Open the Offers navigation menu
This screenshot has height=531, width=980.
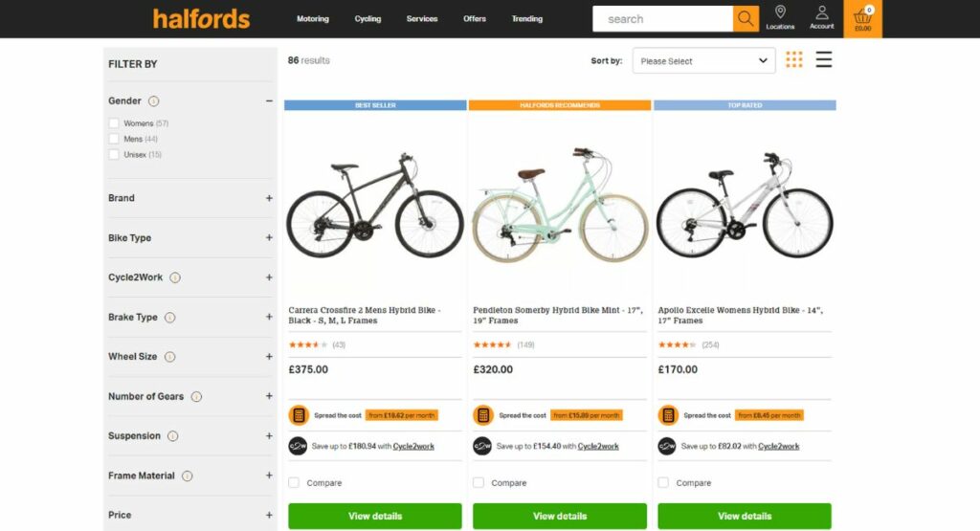[475, 19]
